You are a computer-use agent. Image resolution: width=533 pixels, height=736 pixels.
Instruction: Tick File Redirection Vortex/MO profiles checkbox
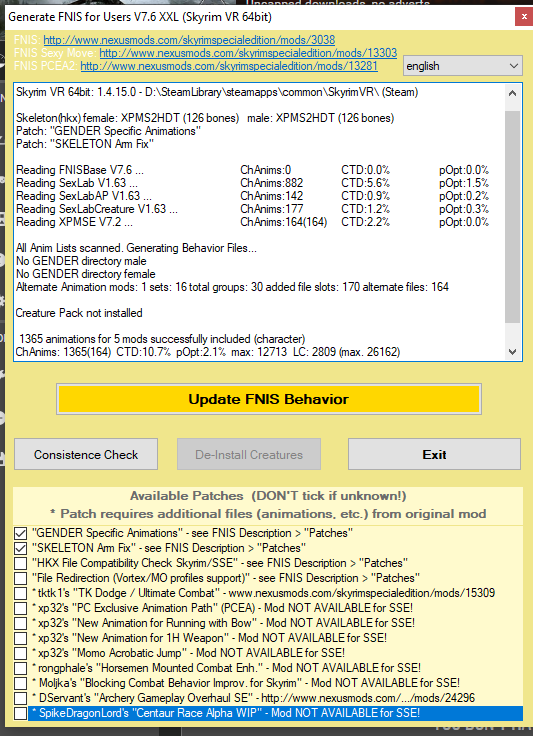(x=20, y=578)
